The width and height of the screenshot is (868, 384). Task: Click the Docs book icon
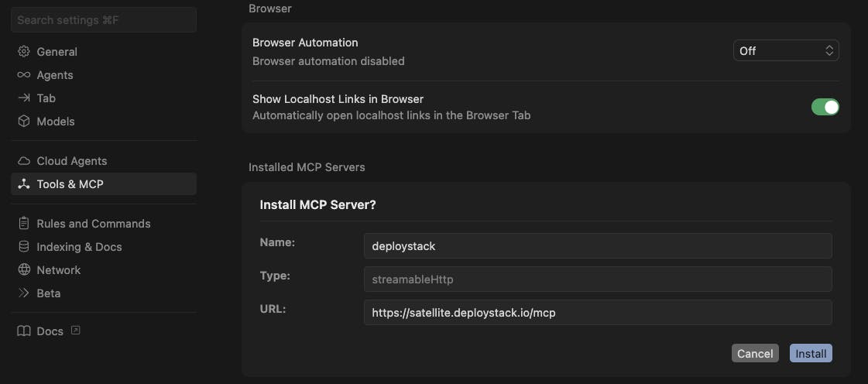(24, 331)
